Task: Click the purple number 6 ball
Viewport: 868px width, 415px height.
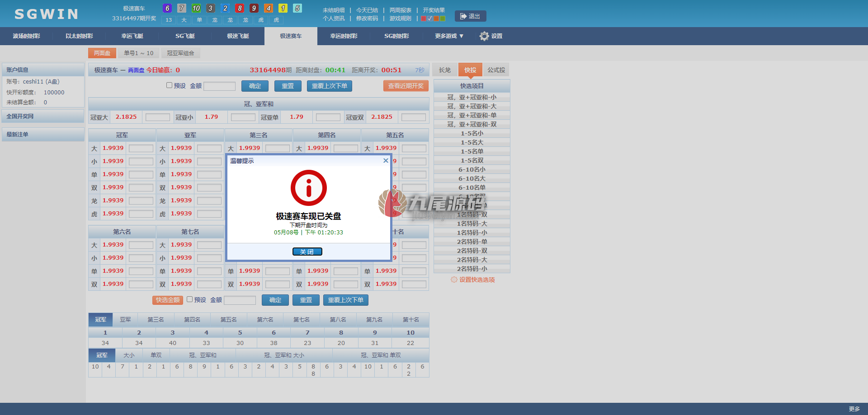Action: tap(167, 8)
